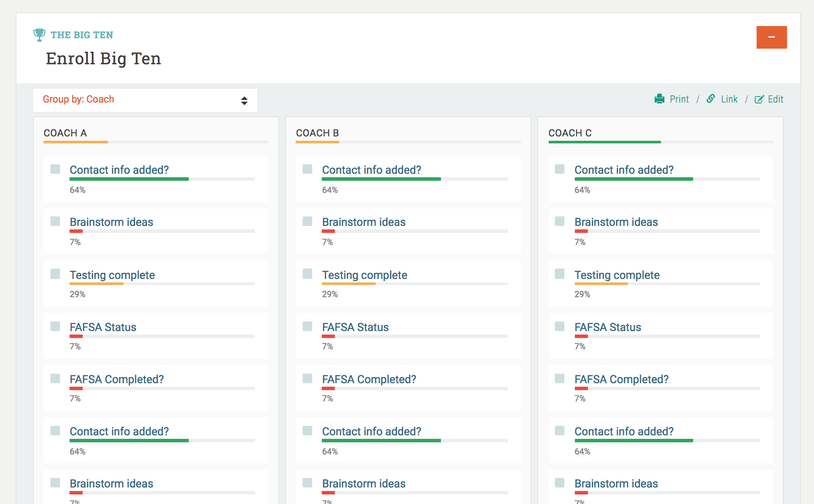The height and width of the screenshot is (504, 814).
Task: Select the Coach C column header
Action: pos(570,133)
